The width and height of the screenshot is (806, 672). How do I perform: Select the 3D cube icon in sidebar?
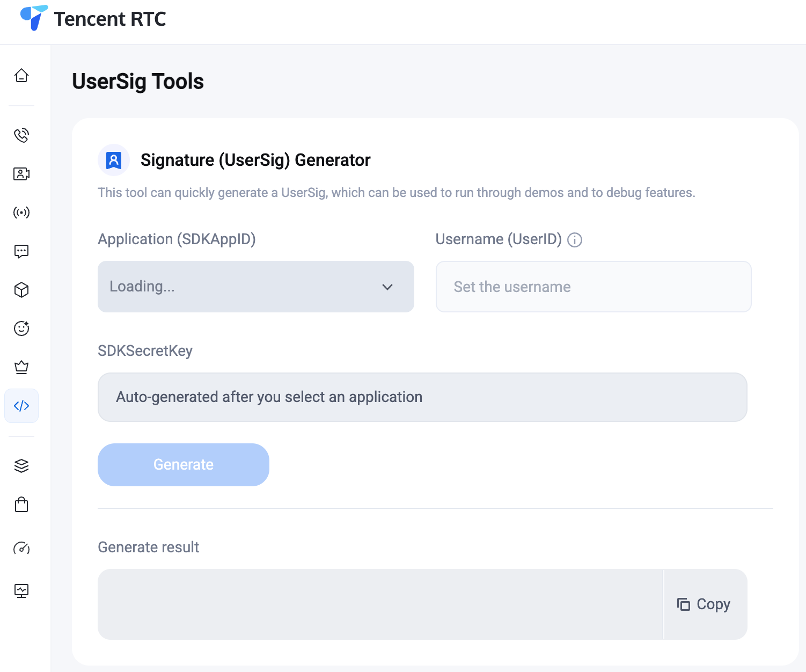click(x=21, y=290)
